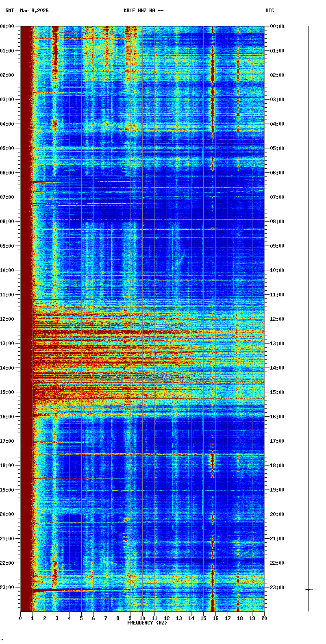Viewport: 326px width, 644px height.
Task: Click the GMT label at top left
Action: [x=9, y=11]
